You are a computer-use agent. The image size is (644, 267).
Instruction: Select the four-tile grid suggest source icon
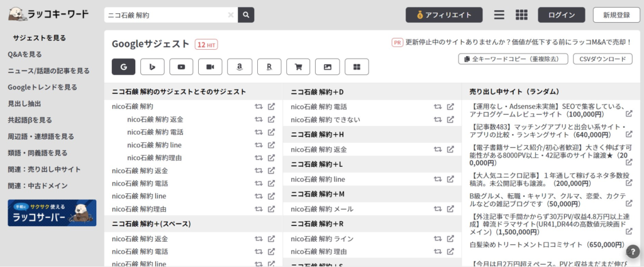pos(357,67)
